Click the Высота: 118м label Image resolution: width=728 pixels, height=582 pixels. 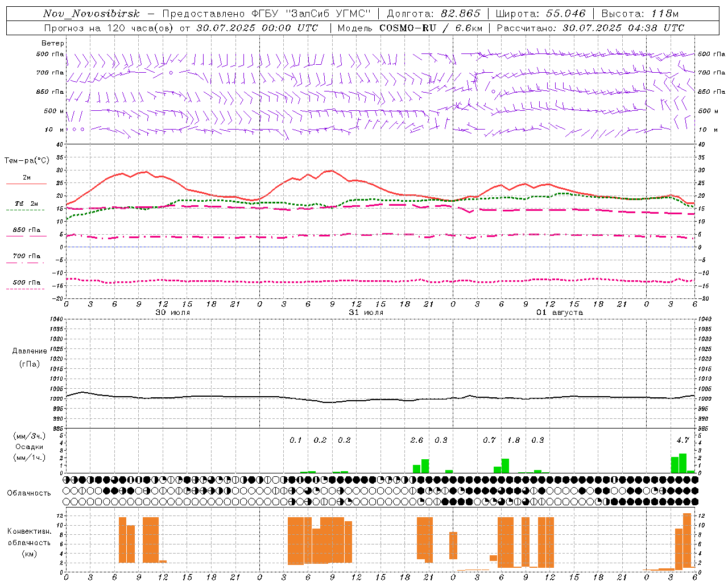click(640, 14)
